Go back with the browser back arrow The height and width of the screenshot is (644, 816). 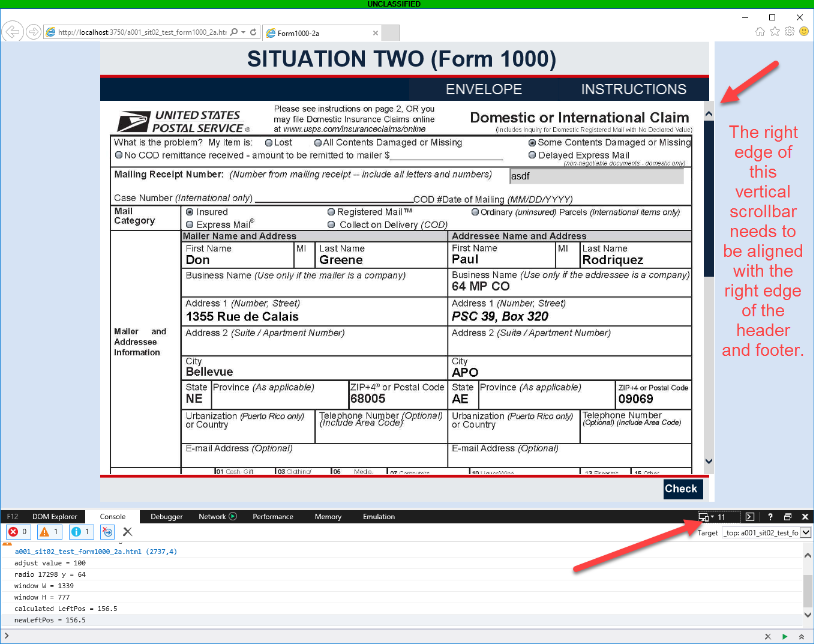(x=13, y=32)
